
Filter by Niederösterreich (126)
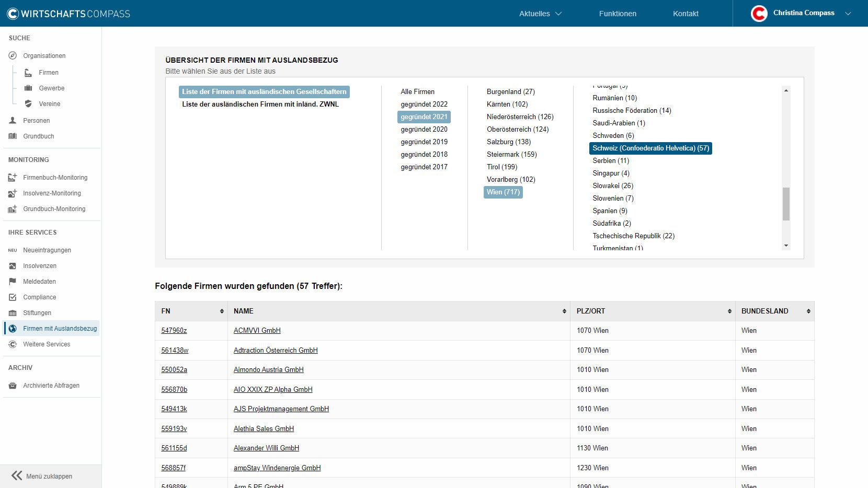pos(520,117)
